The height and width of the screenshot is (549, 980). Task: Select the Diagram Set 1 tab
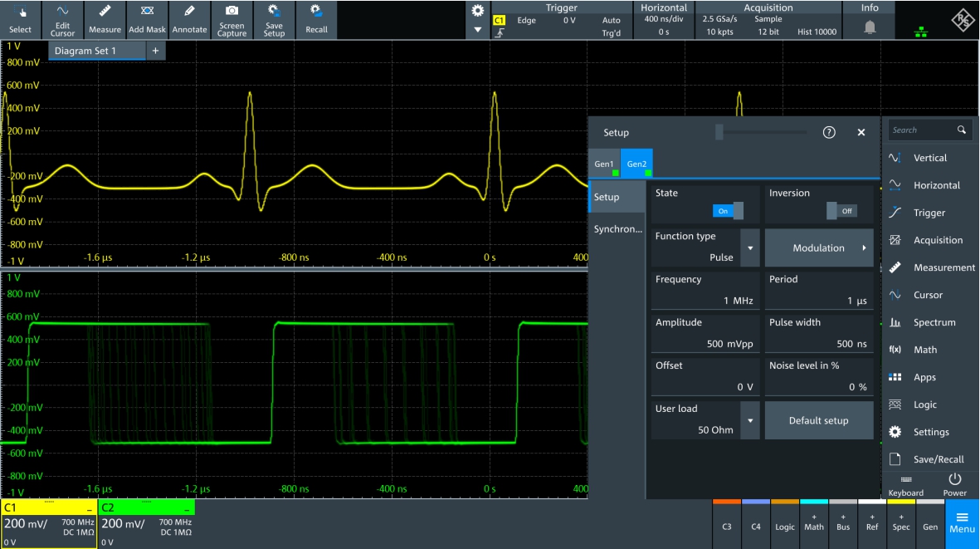(x=97, y=51)
